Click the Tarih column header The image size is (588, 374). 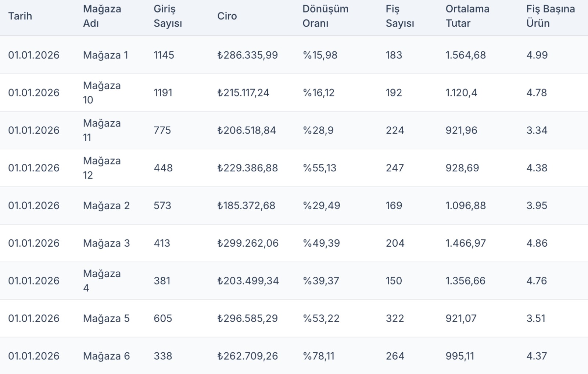tap(20, 16)
